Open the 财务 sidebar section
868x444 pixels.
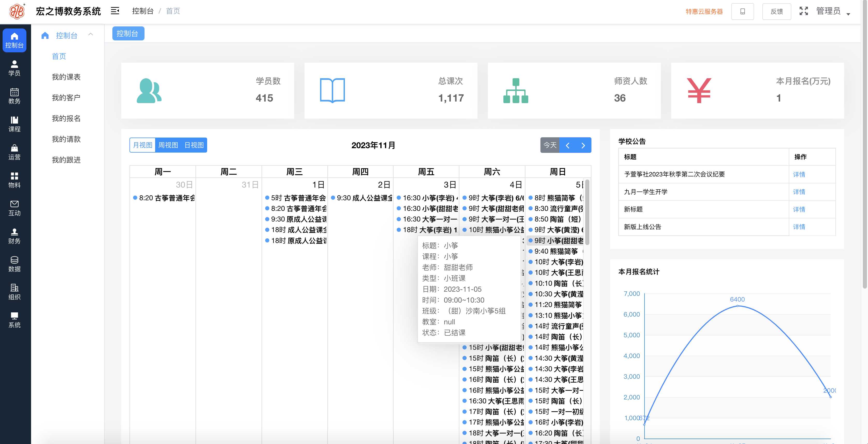15,236
